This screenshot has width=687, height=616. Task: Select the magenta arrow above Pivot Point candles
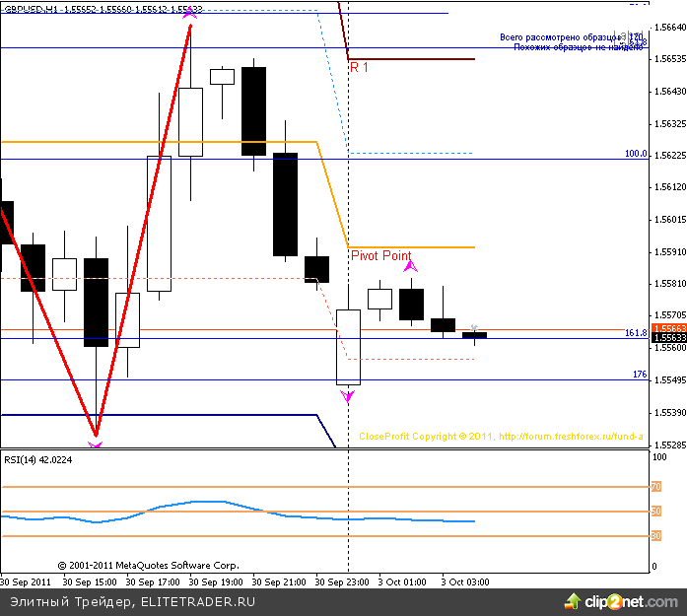coord(411,265)
